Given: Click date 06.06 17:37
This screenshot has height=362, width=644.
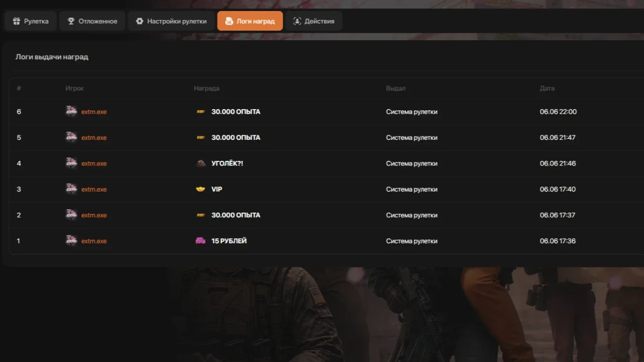Looking at the screenshot, I should point(557,215).
